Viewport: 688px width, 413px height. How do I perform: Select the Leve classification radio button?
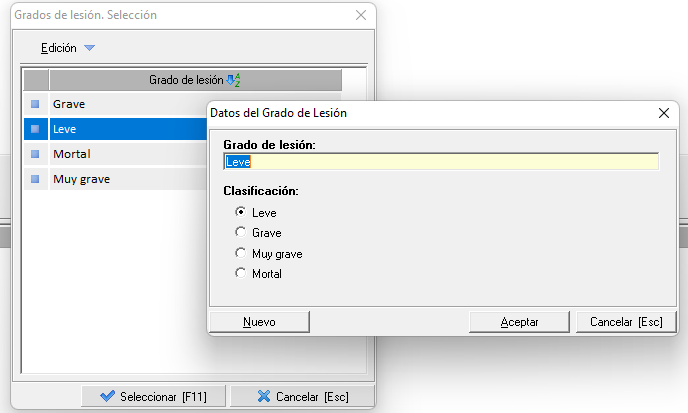pyautogui.click(x=240, y=212)
